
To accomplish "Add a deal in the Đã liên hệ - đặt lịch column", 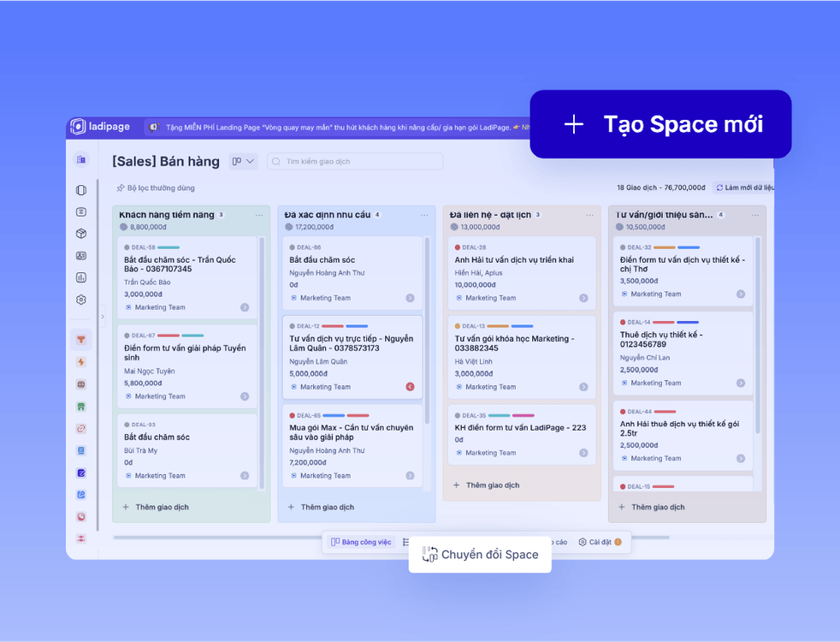I will 487,485.
